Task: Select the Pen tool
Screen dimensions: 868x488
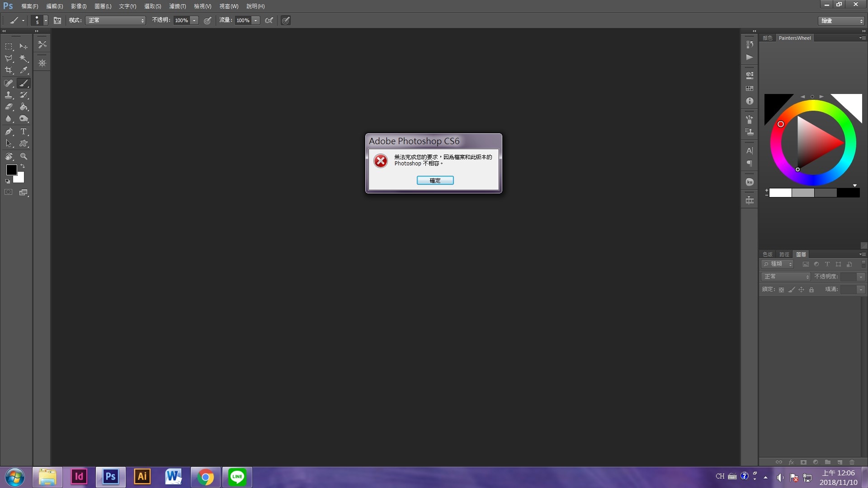Action: (x=9, y=131)
